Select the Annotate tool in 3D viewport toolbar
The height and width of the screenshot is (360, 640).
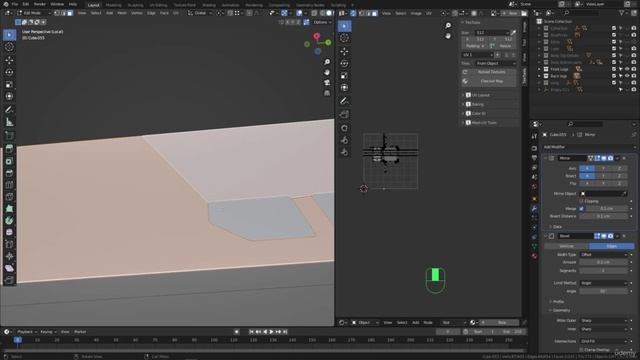pos(9,110)
